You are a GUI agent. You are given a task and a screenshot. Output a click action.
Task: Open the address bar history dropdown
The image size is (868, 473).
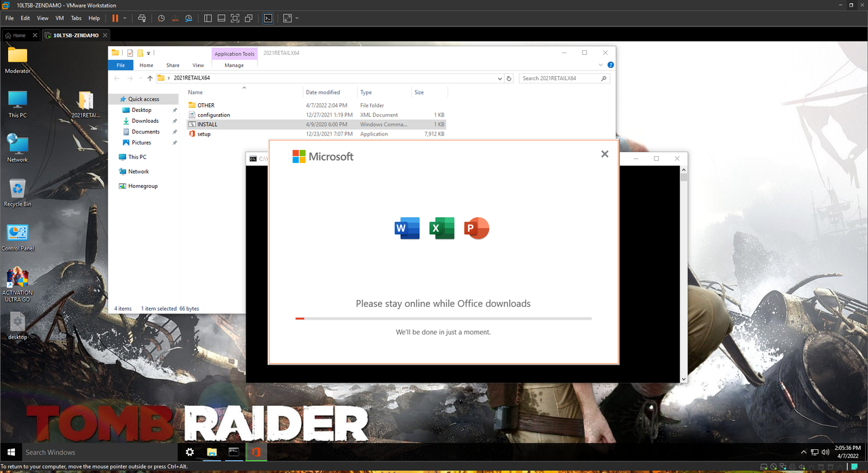pyautogui.click(x=500, y=78)
